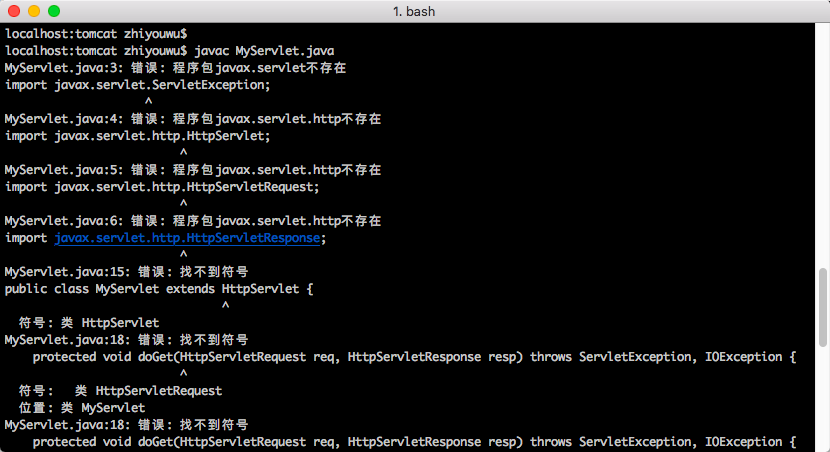Click the import javax.servlet.ServletException line
This screenshot has height=452, width=830.
pos(138,85)
